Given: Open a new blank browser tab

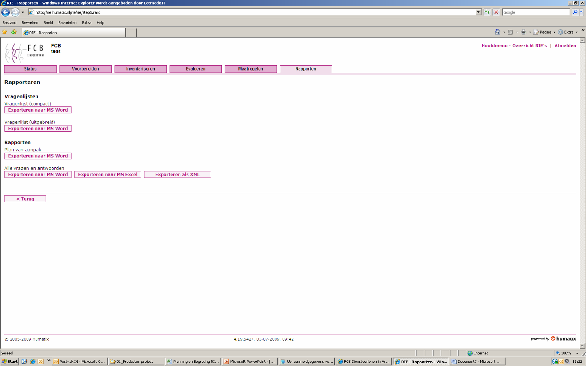Looking at the screenshot, I should (131, 33).
